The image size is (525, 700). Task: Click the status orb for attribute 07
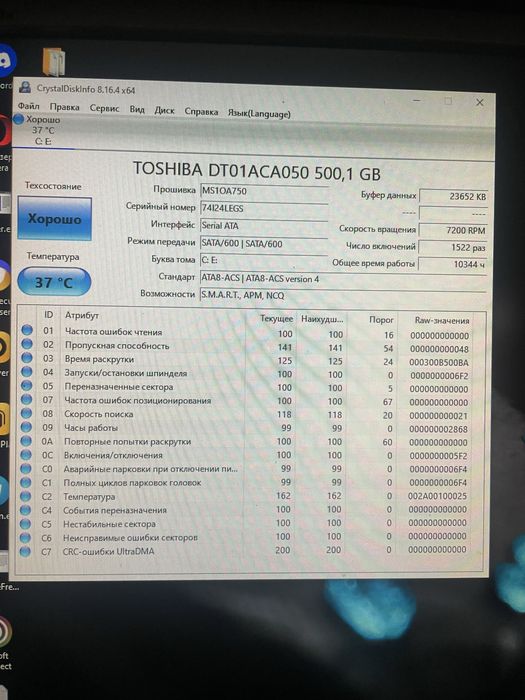click(27, 399)
